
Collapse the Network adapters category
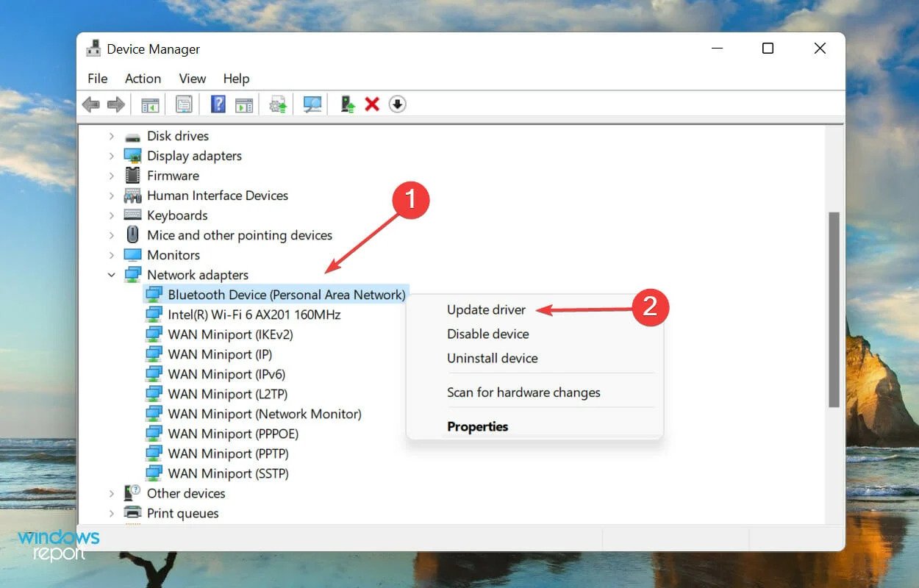coord(112,275)
